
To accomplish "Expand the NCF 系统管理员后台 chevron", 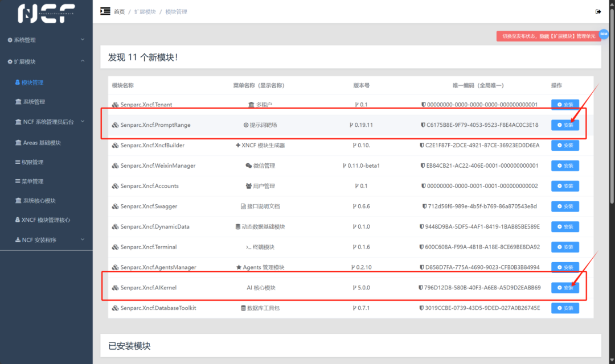I will (83, 122).
